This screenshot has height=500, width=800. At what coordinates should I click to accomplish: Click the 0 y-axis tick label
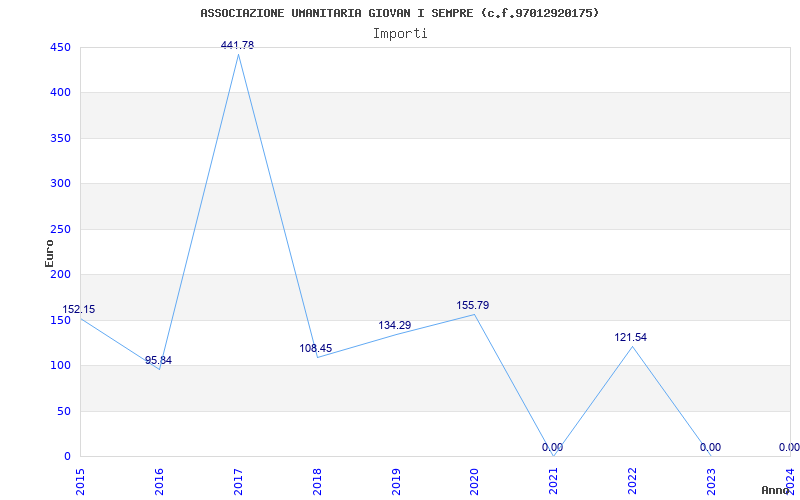coord(67,457)
